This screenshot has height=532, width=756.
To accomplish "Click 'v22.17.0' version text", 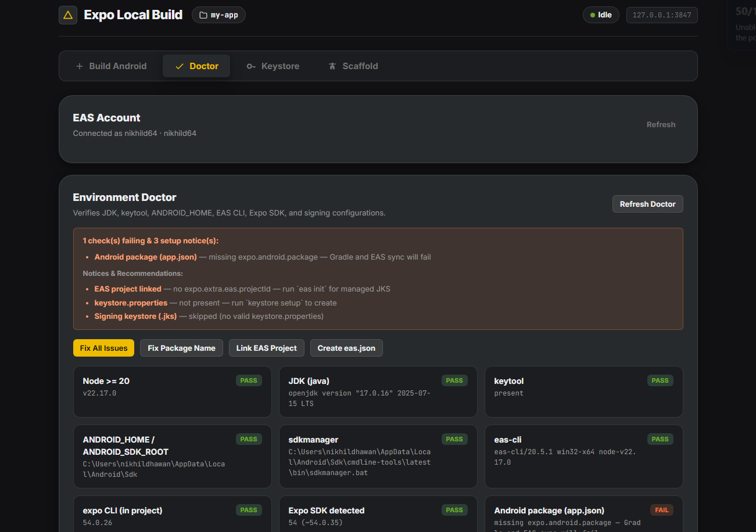I will point(99,393).
